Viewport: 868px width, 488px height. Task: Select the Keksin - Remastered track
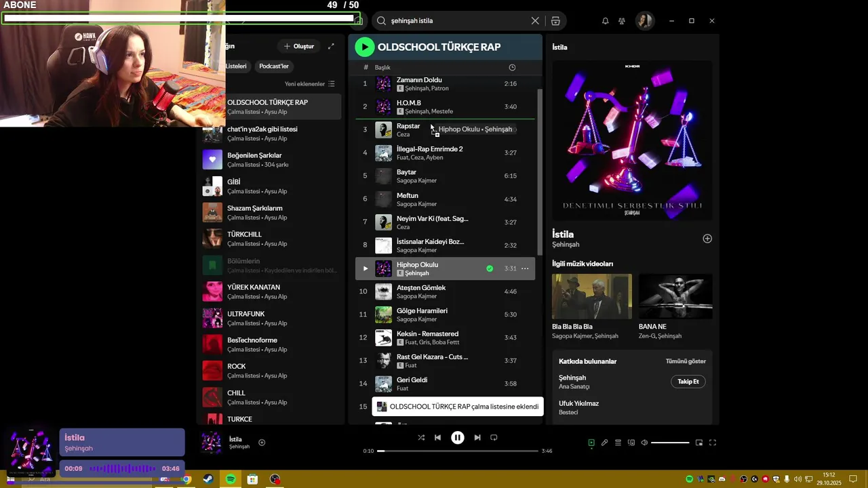coord(446,338)
